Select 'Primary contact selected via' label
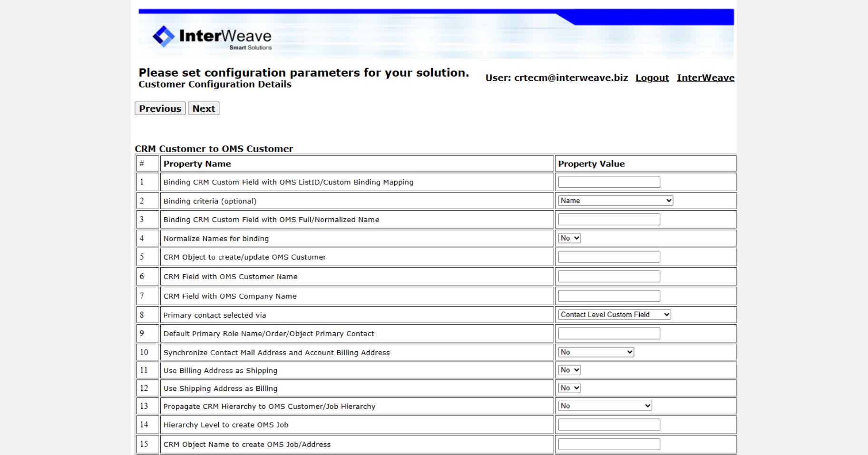The image size is (868, 455). pyautogui.click(x=215, y=315)
